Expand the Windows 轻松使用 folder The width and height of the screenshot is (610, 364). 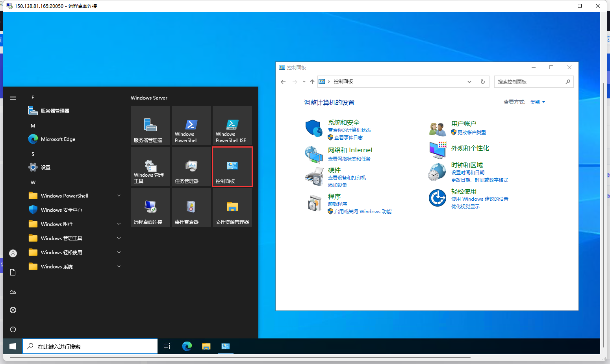[75, 252]
